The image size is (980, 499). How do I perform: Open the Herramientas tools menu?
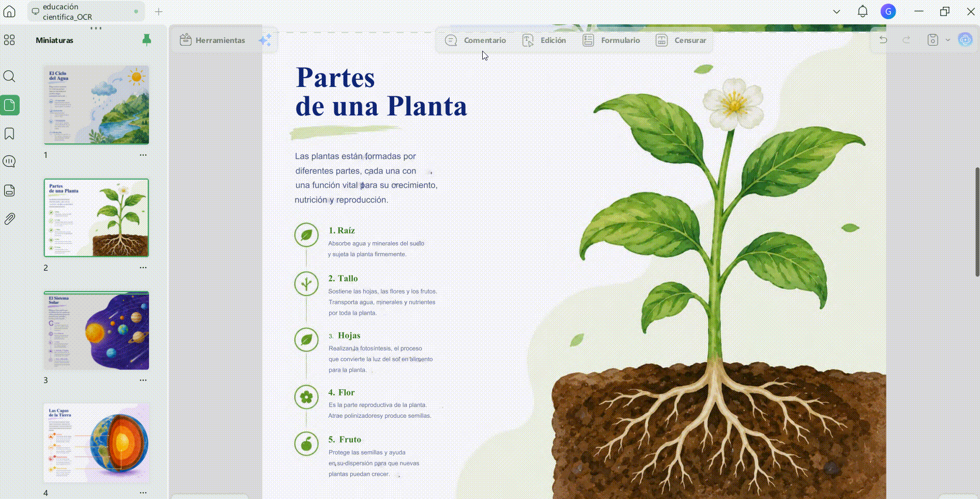(213, 40)
